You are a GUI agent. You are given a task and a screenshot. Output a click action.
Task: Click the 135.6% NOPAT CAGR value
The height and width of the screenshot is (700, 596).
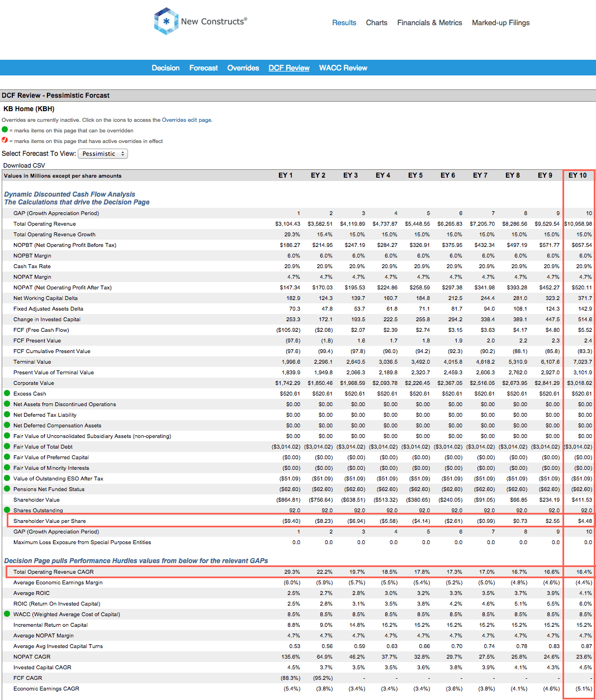291,657
